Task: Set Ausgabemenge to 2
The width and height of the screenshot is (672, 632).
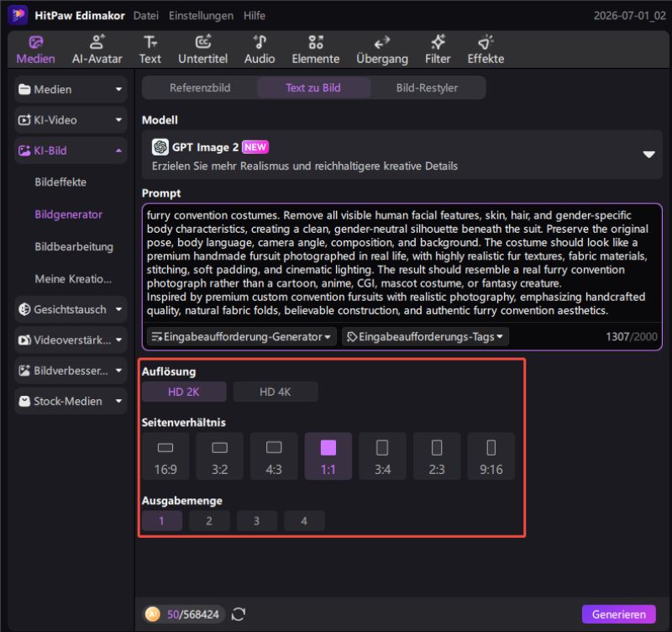Action: [x=209, y=521]
